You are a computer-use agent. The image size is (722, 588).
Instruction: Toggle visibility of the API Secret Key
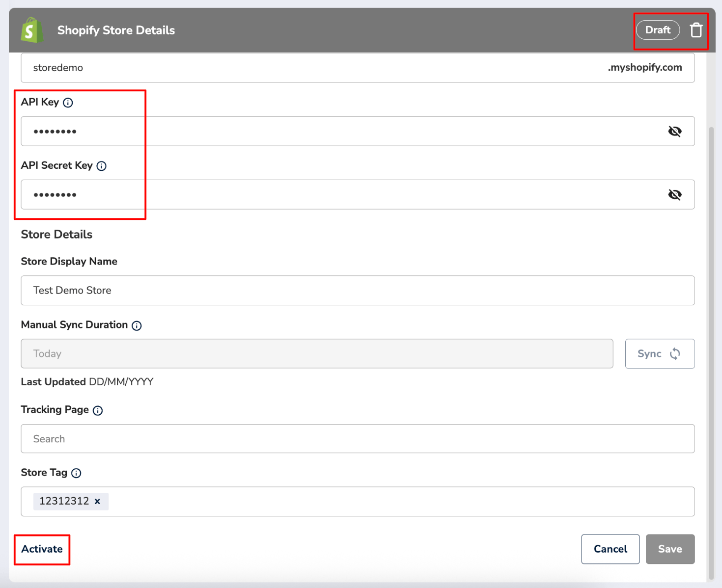coord(675,194)
